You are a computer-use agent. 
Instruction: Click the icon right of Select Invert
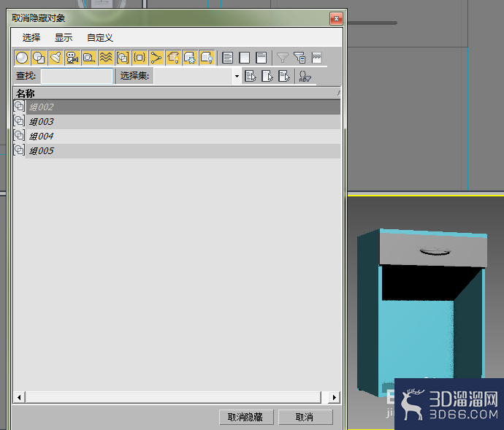[305, 76]
